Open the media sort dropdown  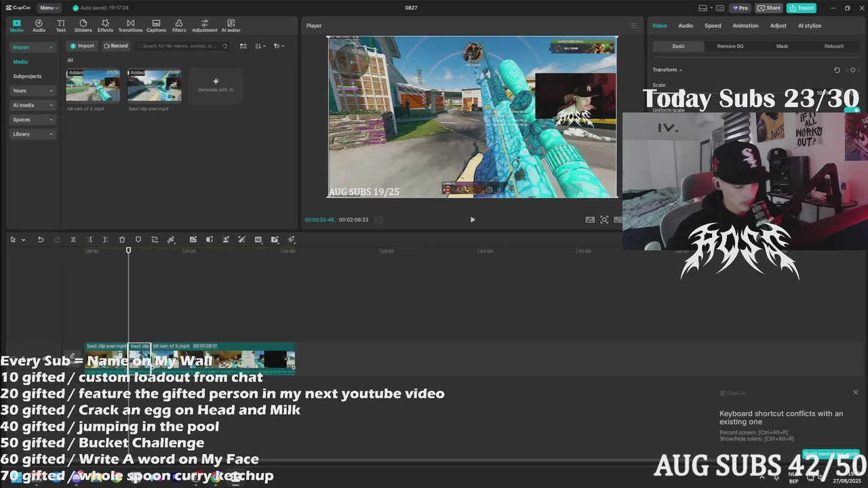pos(260,46)
